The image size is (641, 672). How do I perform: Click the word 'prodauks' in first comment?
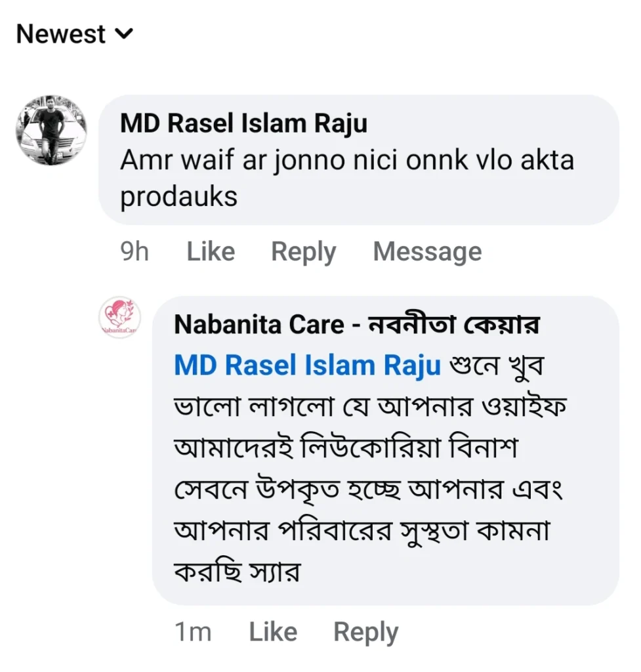pyautogui.click(x=178, y=197)
